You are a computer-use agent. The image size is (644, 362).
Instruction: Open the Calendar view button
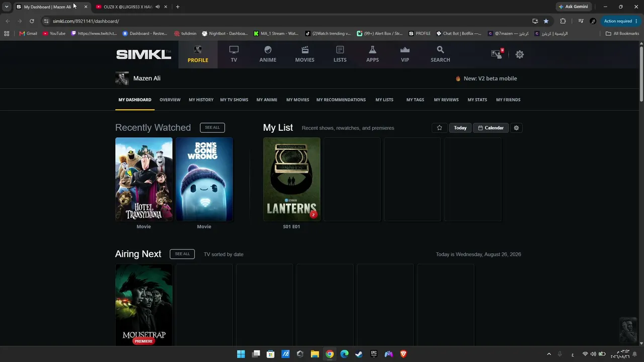click(491, 128)
